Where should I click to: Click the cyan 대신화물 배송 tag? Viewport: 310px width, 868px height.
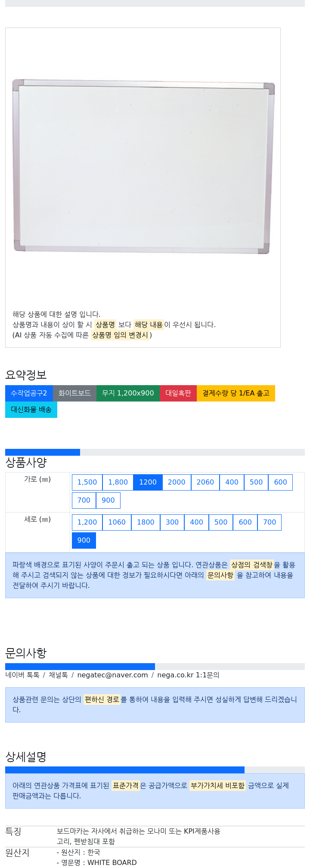[x=31, y=409]
